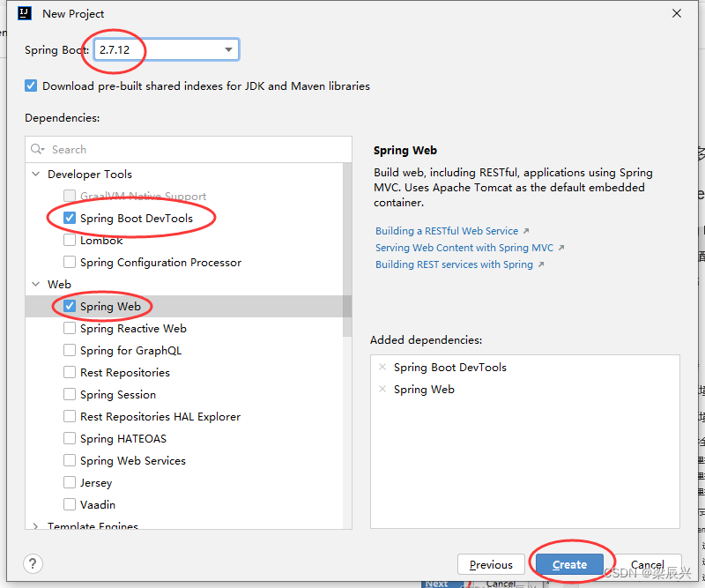Viewport: 705px width, 588px height.
Task: Enable the Vaadin checkbox
Action: (x=70, y=504)
